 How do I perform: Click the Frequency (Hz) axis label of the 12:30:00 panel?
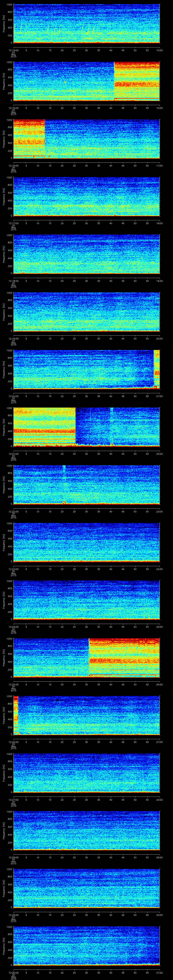point(4,946)
